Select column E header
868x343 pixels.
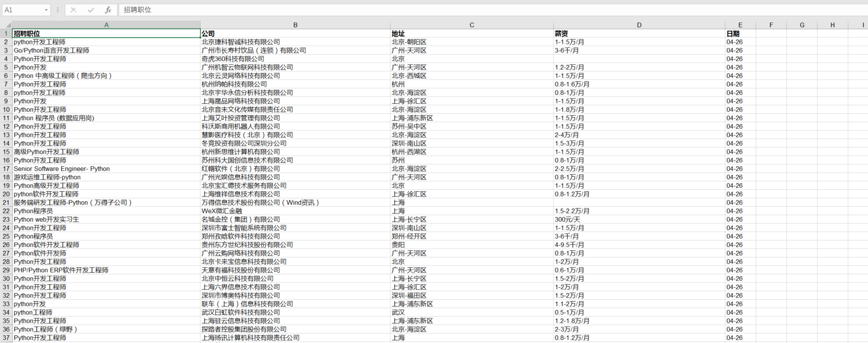740,25
